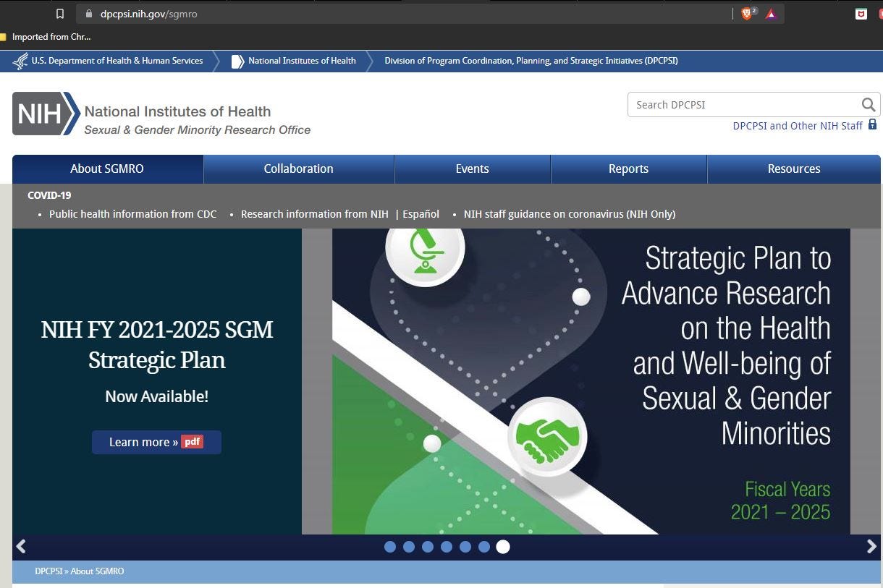Click the NIH arrow icon in top banner

[237, 61]
